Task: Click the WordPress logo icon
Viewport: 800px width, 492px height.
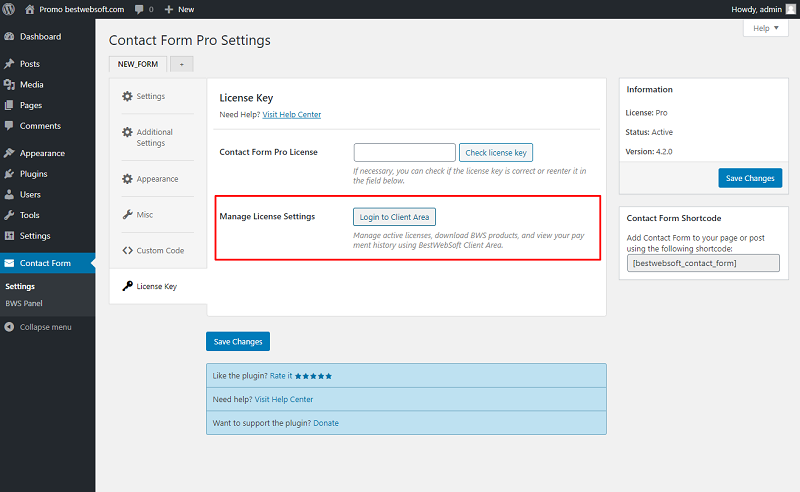Action: click(9, 9)
